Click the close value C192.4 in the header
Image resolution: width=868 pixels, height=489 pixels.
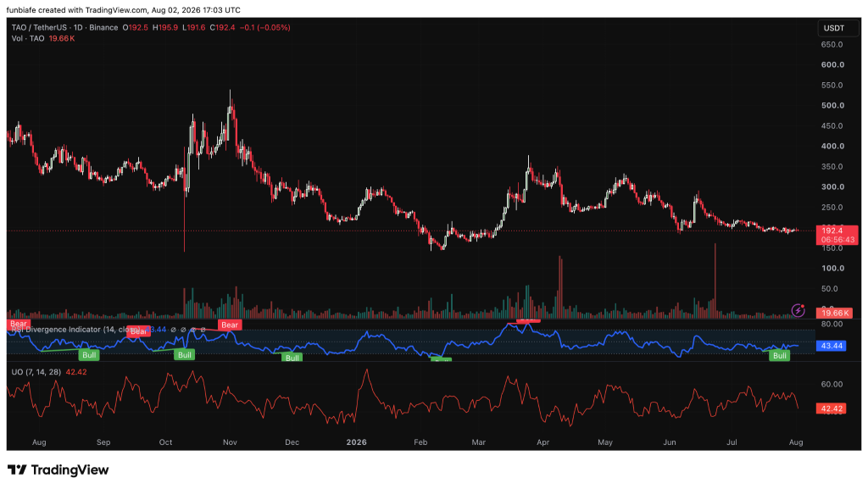point(223,28)
